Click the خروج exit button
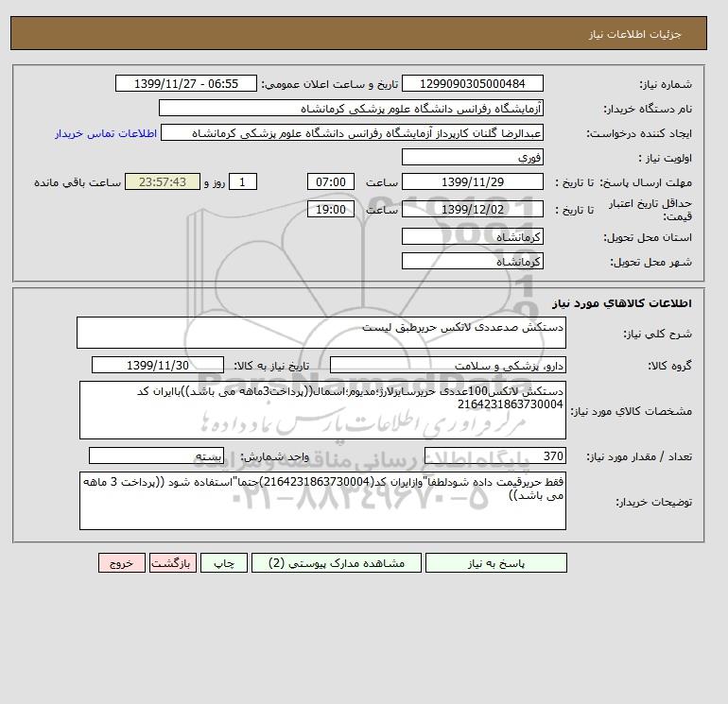728x704 pixels. (122, 562)
